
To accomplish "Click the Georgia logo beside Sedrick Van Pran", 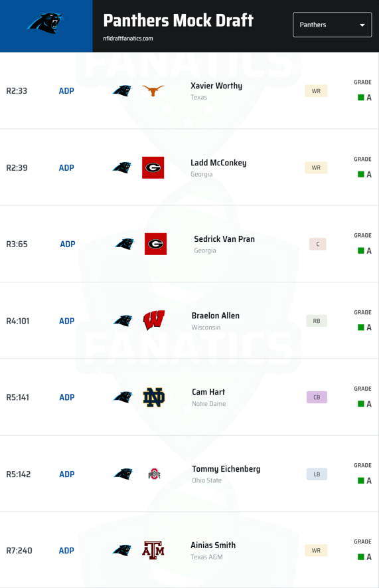I will point(155,244).
